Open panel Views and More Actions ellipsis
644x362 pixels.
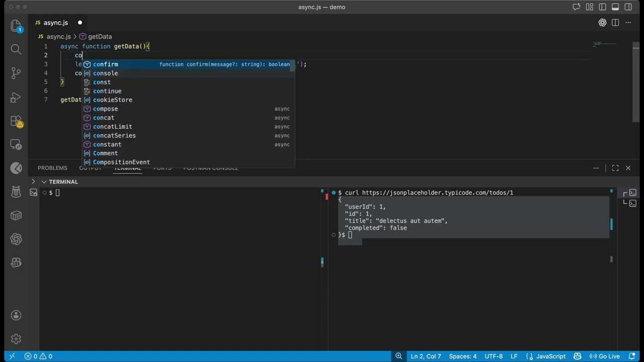(x=596, y=168)
